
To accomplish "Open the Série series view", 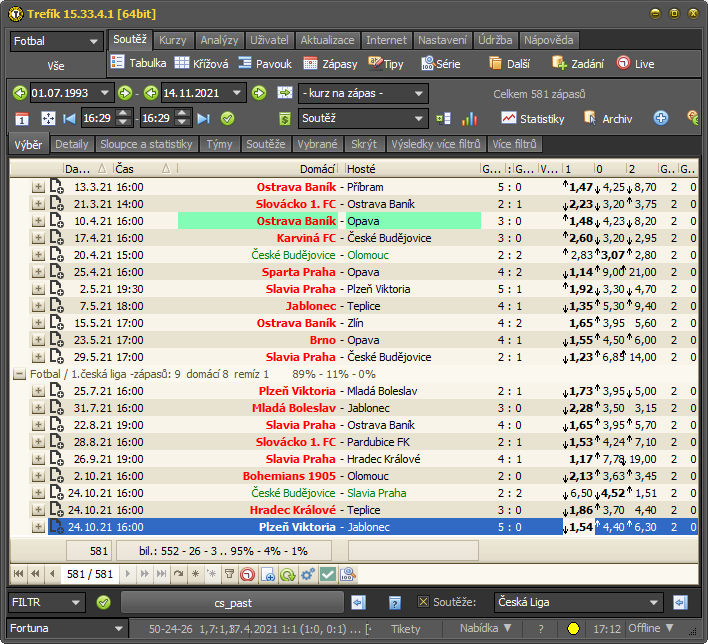I will 440,63.
